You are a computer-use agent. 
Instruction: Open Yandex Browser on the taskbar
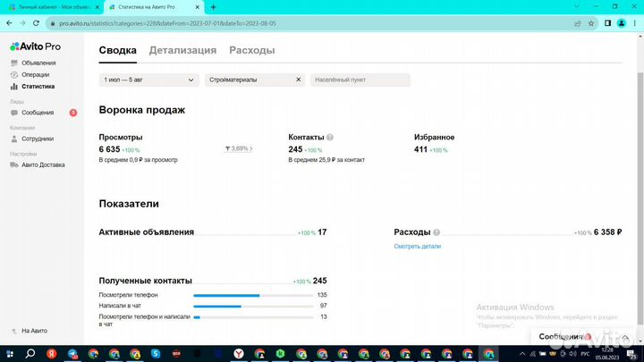pos(239,354)
